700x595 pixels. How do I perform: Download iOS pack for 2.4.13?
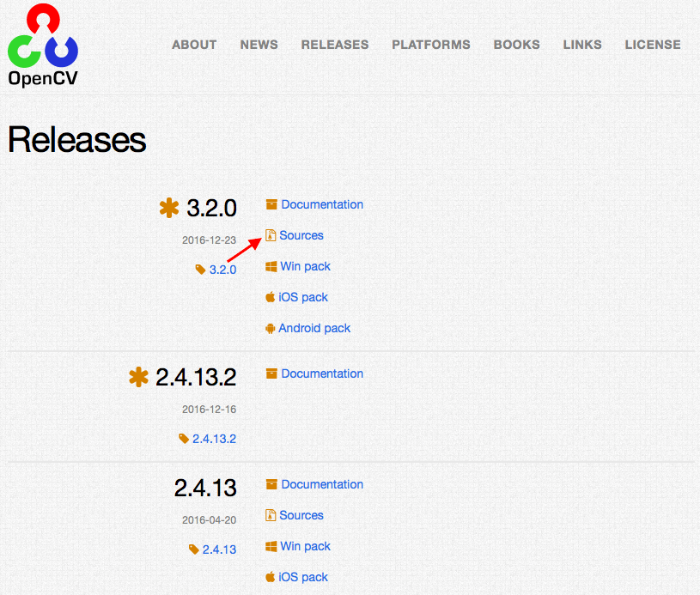pyautogui.click(x=303, y=577)
